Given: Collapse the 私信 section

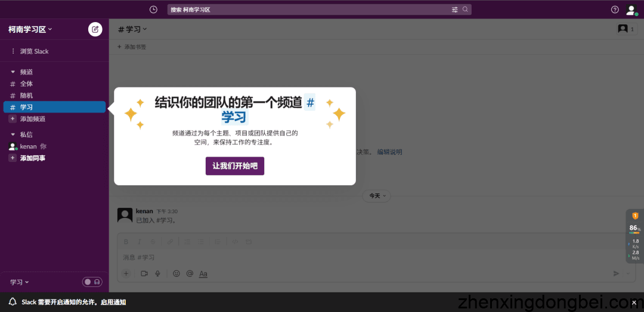Looking at the screenshot, I should tap(13, 135).
